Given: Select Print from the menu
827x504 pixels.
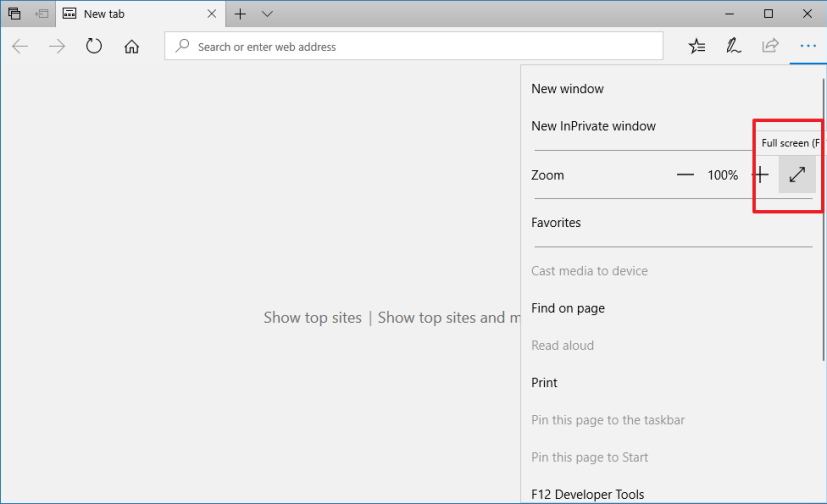Looking at the screenshot, I should pyautogui.click(x=544, y=383).
